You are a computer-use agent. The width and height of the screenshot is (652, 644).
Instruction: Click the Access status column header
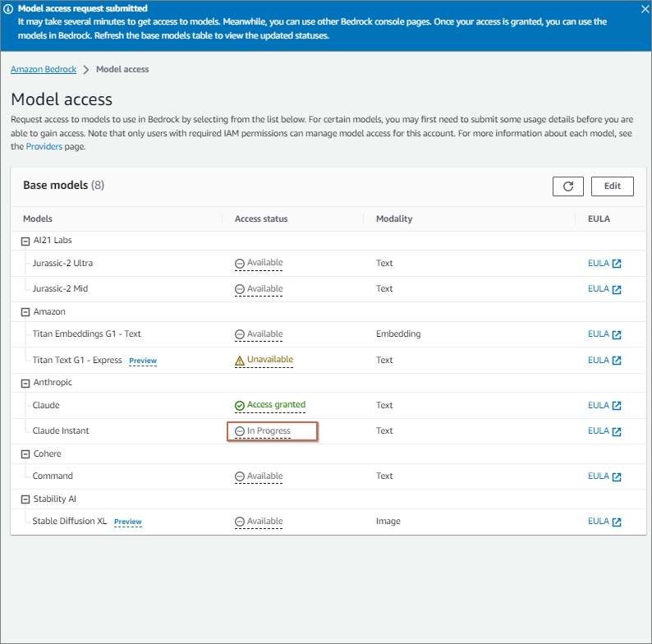(261, 218)
